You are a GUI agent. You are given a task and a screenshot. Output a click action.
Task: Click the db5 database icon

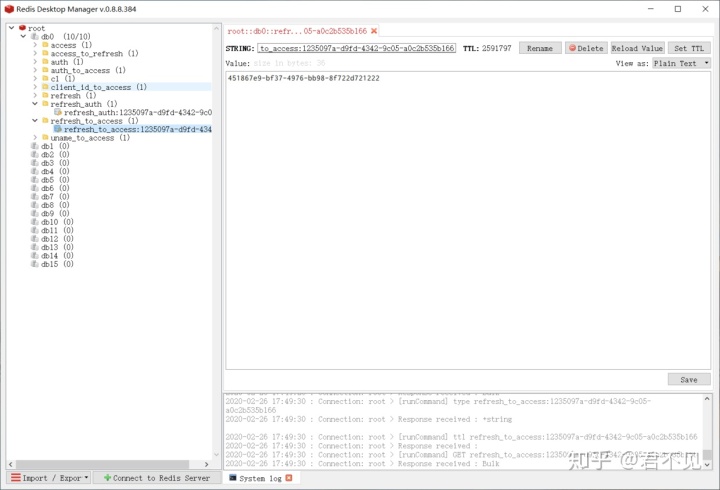click(x=34, y=180)
